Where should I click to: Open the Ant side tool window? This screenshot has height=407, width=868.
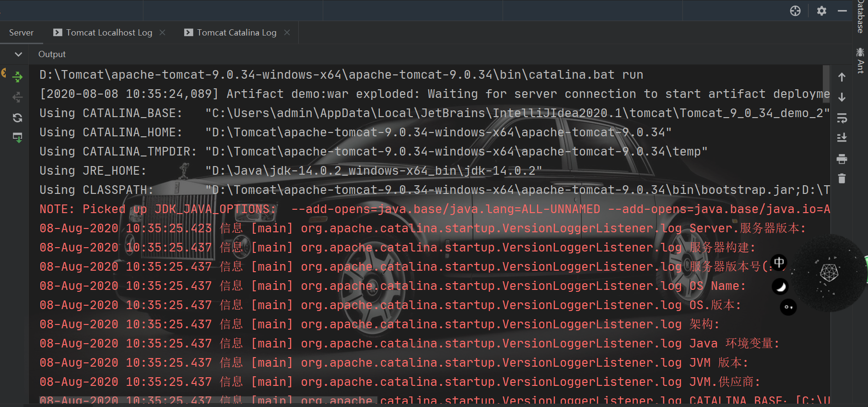860,60
